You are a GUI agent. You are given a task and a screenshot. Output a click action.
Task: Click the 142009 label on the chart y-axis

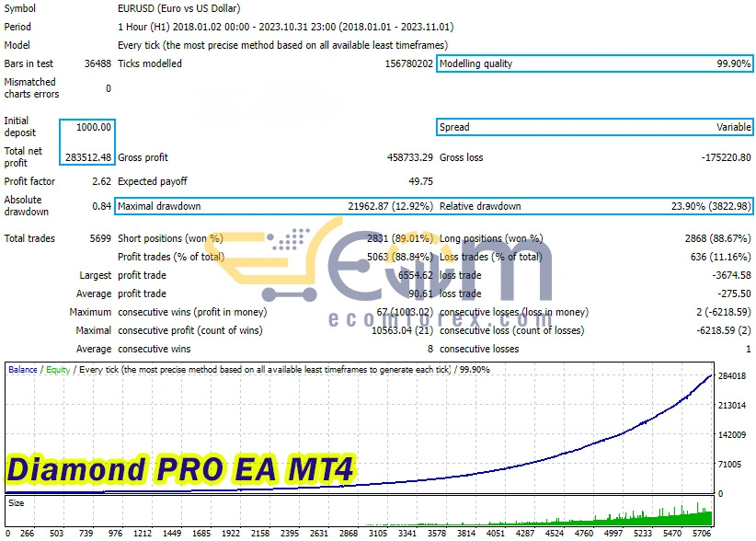click(732, 434)
